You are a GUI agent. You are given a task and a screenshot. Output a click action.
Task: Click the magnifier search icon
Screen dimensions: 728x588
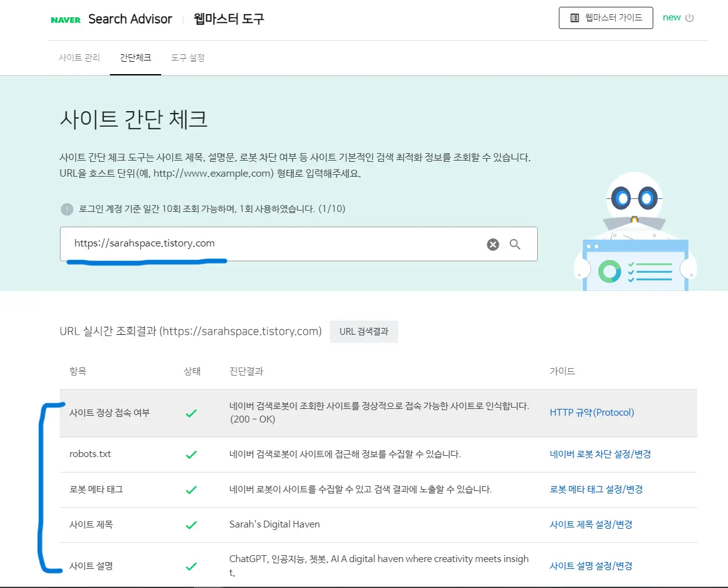click(515, 245)
